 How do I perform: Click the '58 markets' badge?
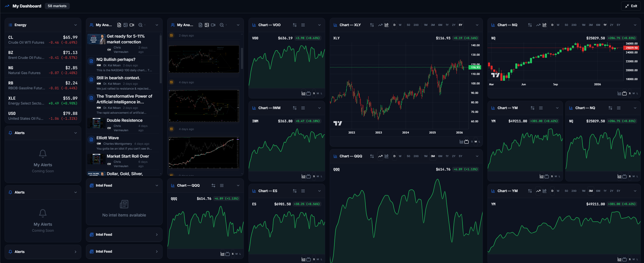click(57, 6)
